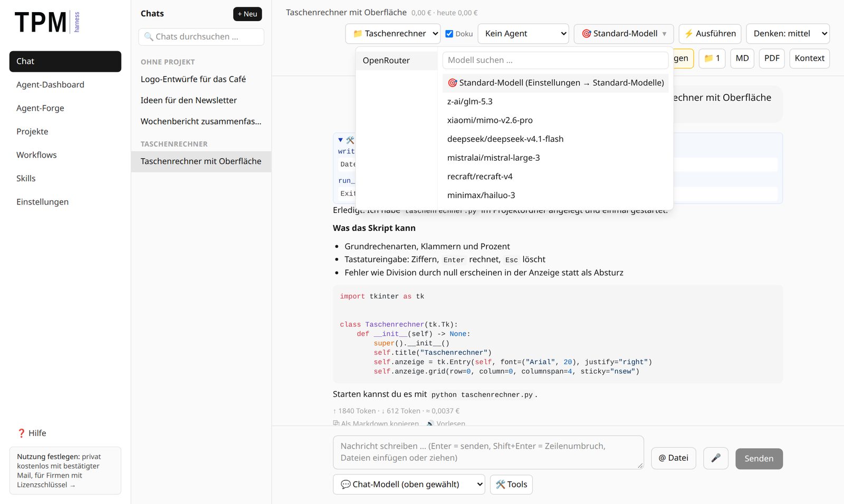Click the search magnifier in Chats durchsuchen
Screen dimensions: 844x504
149,37
